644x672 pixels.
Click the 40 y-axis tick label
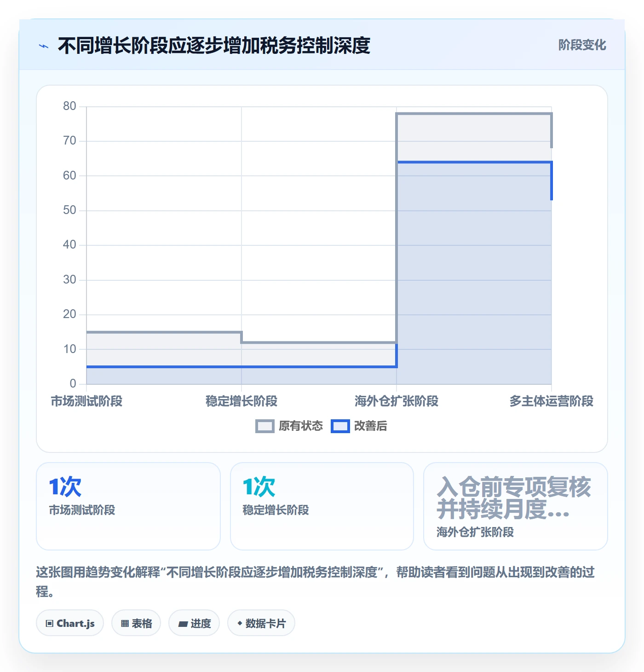tap(70, 245)
